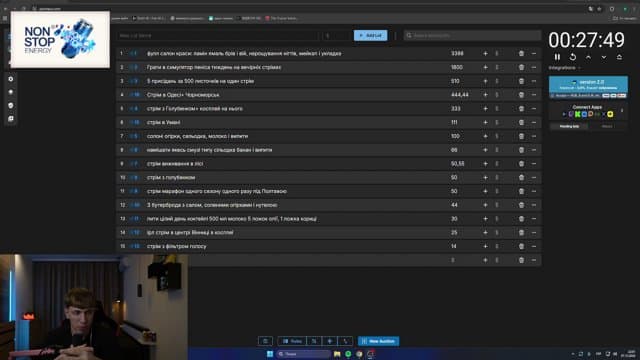Viewport: 640px width, 360px height.
Task: Click the double-up arrow timer icon
Action: point(619,57)
